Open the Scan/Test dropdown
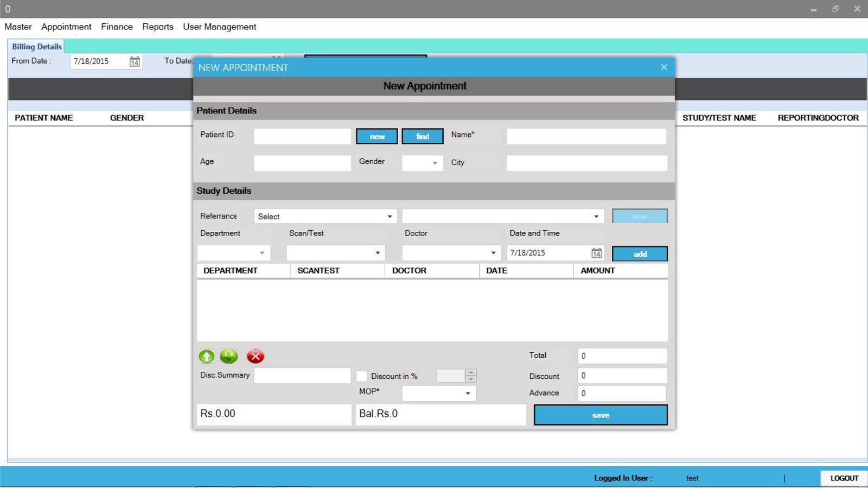 point(378,253)
